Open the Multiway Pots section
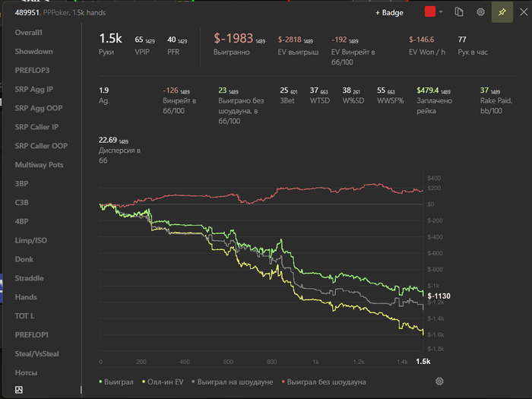The image size is (532, 399). click(39, 165)
